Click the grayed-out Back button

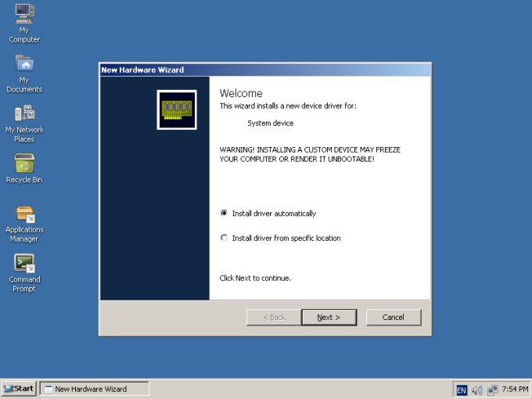[x=274, y=317]
